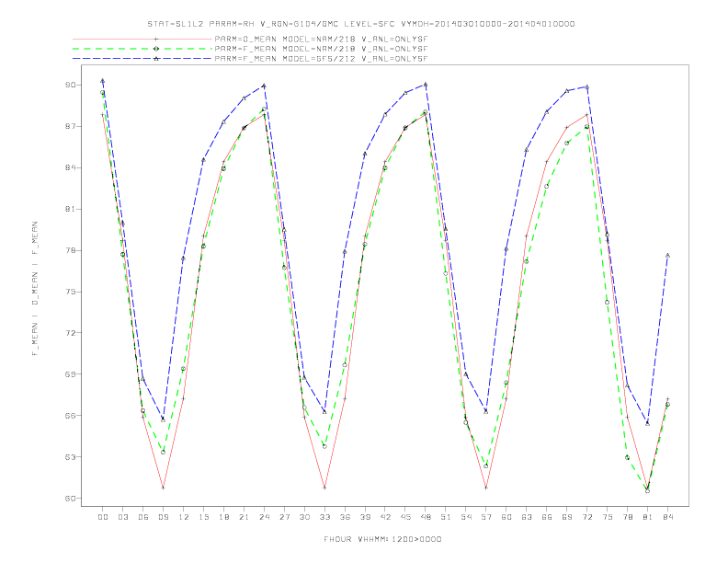Select the F_MEAN NAM/218 legend label

(321, 49)
